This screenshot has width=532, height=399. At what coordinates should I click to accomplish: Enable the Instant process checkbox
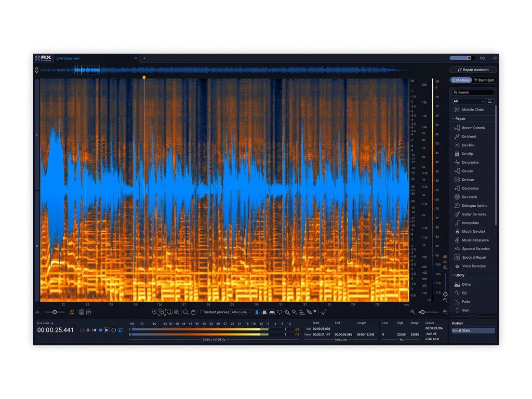pos(202,312)
